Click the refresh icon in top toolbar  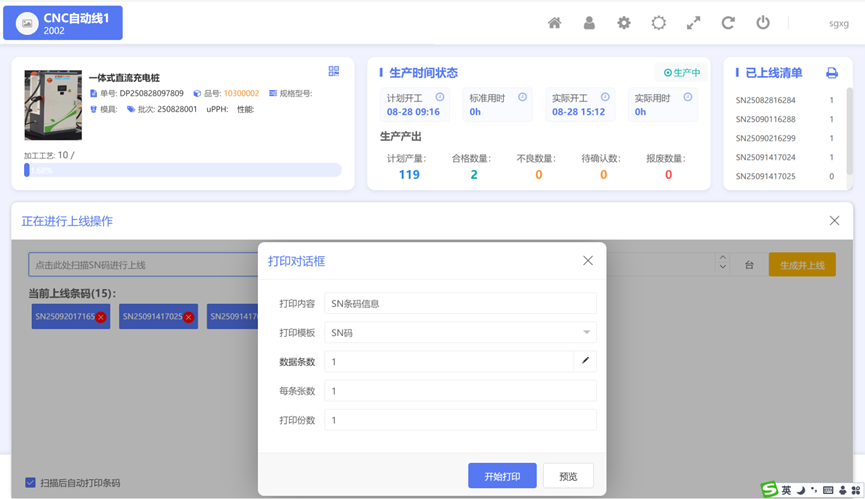[728, 23]
